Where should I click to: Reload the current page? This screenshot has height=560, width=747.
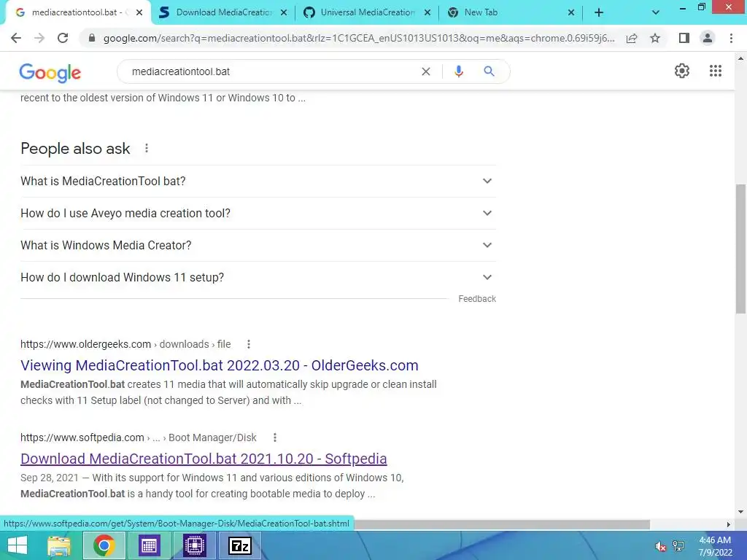pos(63,38)
